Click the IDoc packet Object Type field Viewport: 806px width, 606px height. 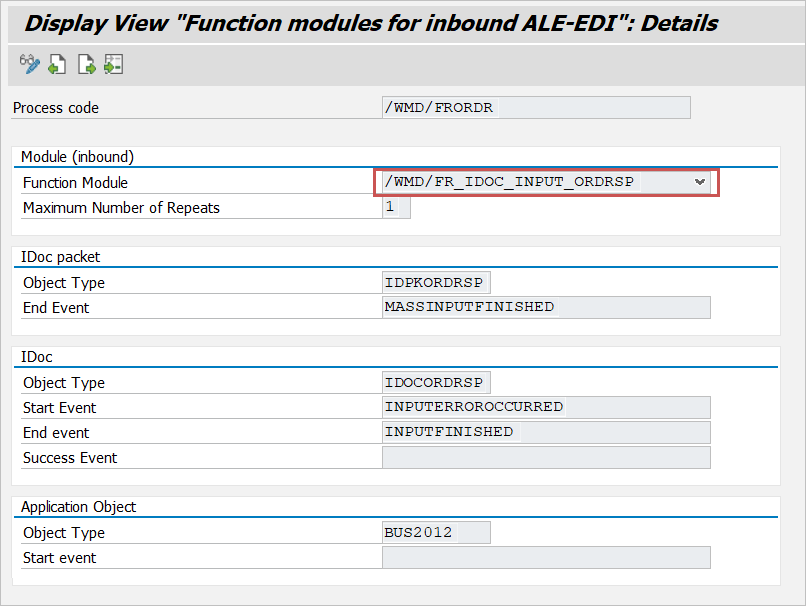[x=436, y=283]
